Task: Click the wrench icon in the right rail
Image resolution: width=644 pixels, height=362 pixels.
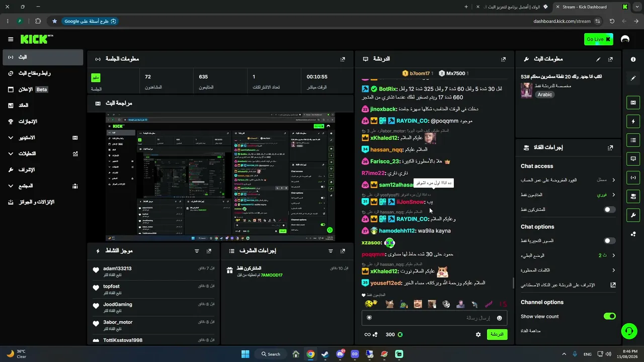Action: 633,215
